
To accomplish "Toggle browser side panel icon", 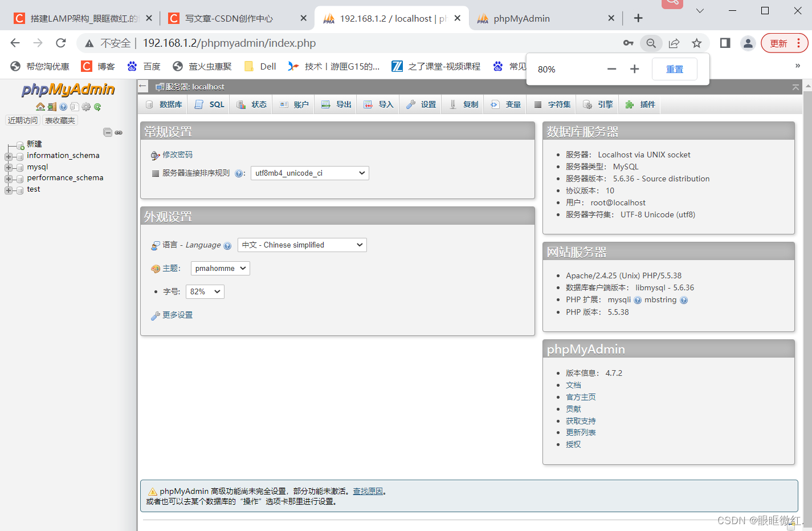I will pyautogui.click(x=725, y=43).
